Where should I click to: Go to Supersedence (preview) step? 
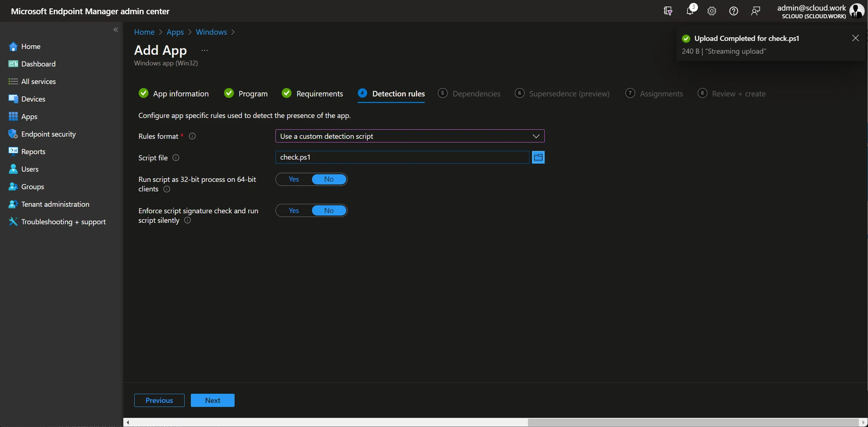point(562,94)
